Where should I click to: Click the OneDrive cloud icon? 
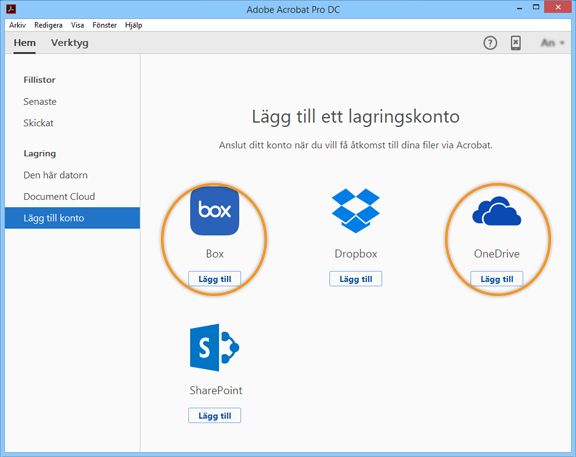coord(497,211)
